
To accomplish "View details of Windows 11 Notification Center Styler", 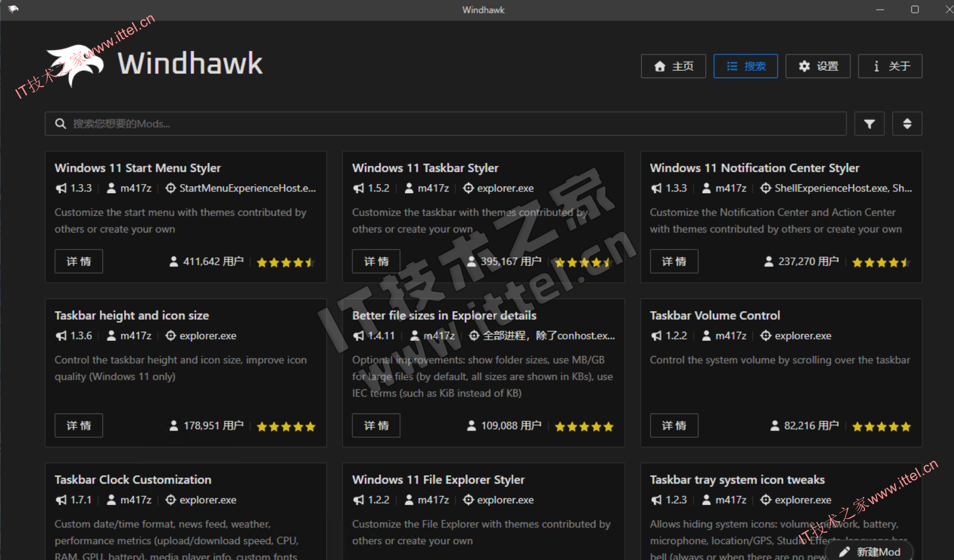I will pyautogui.click(x=674, y=262).
